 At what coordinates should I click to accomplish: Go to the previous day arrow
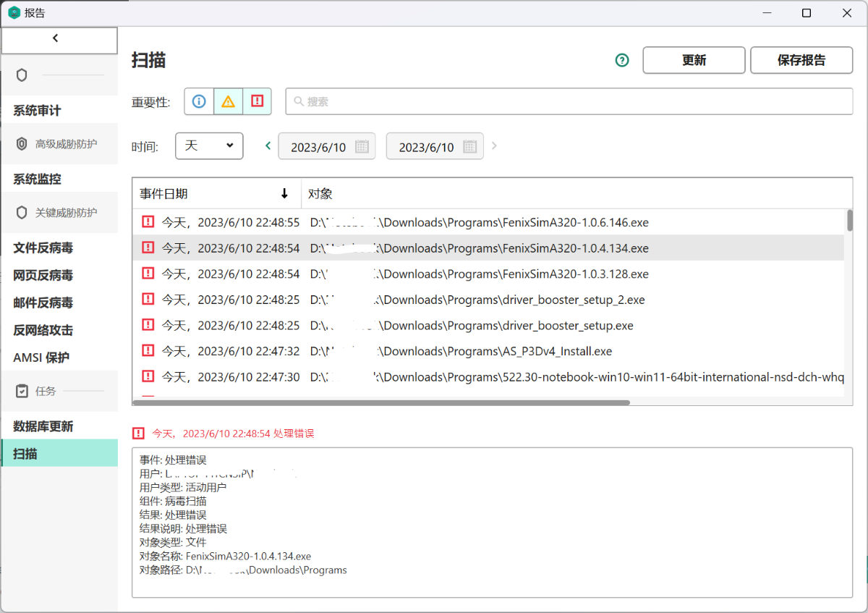[x=268, y=146]
